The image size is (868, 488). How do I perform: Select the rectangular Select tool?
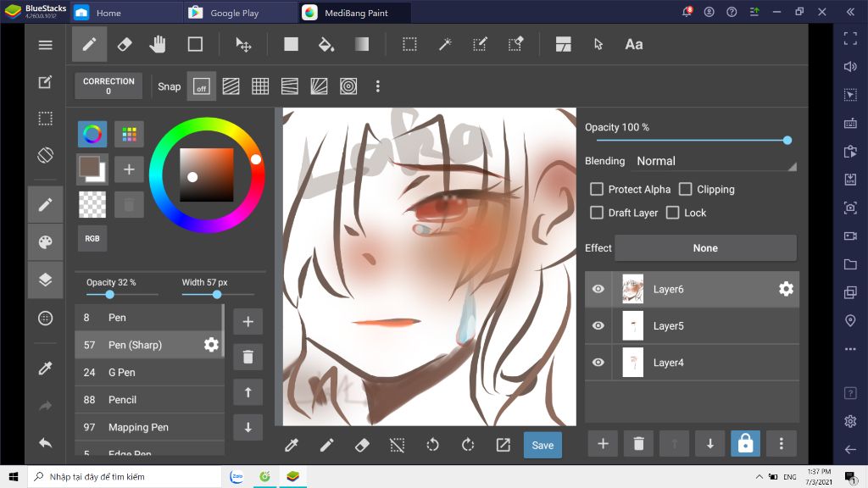tap(409, 44)
